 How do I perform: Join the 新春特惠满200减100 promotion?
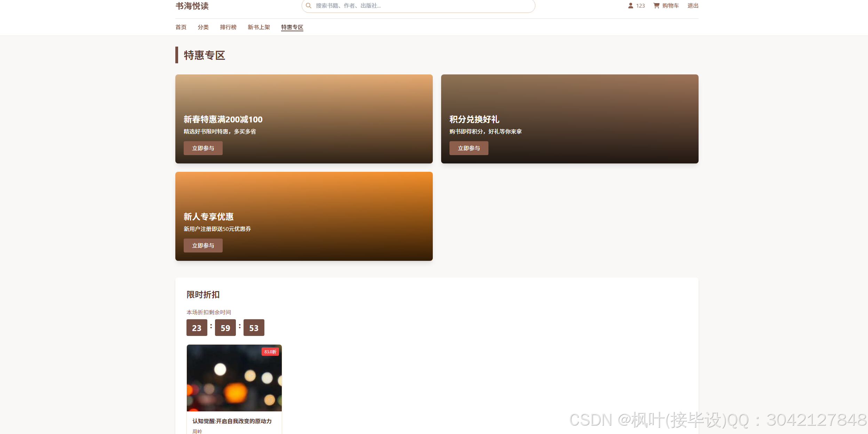pyautogui.click(x=203, y=148)
